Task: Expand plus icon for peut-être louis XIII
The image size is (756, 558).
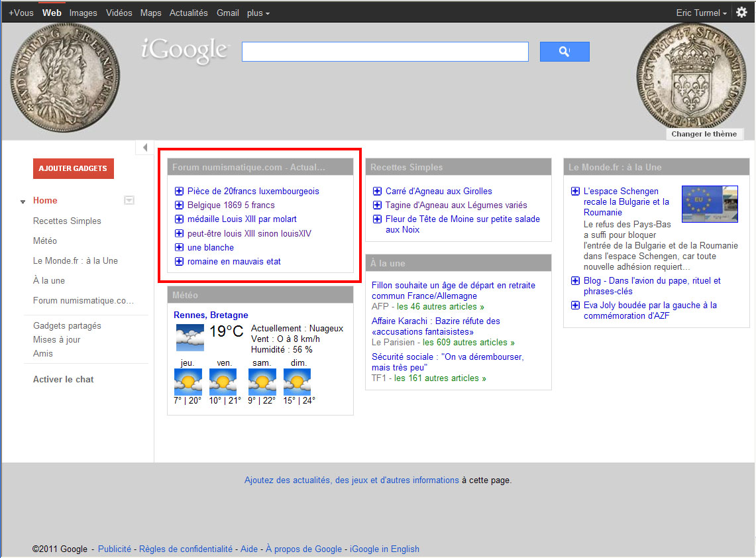Action: click(x=179, y=233)
